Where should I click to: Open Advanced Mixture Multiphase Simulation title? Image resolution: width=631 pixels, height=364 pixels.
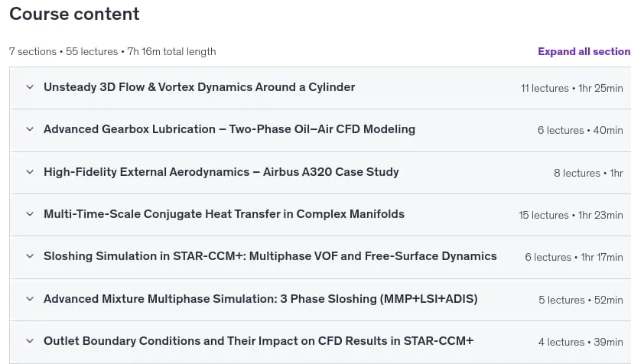(261, 299)
